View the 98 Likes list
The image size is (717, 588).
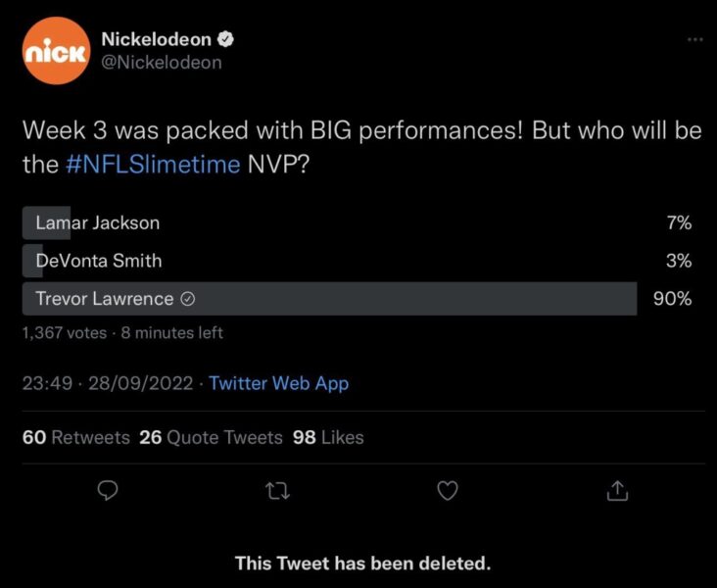(328, 437)
